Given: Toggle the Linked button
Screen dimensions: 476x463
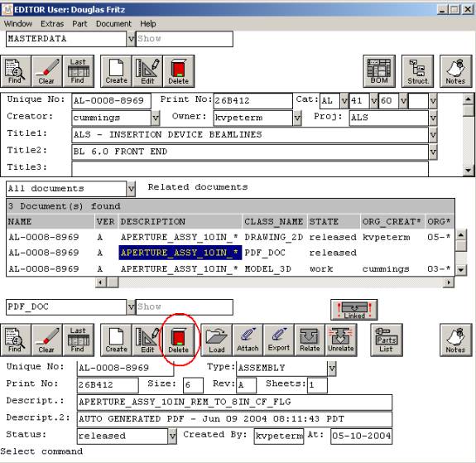Looking at the screenshot, I should (354, 310).
